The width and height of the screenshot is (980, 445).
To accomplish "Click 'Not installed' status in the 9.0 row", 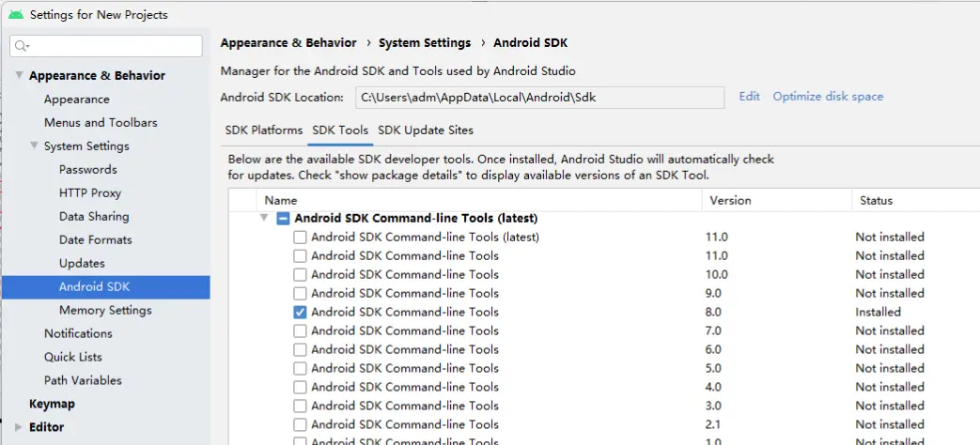I will tap(890, 293).
